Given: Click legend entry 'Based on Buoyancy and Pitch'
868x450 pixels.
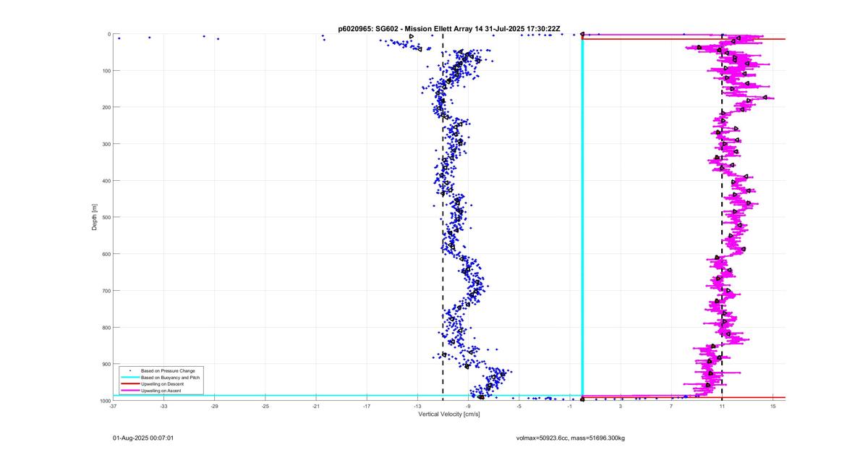Looking at the screenshot, I should tap(170, 378).
